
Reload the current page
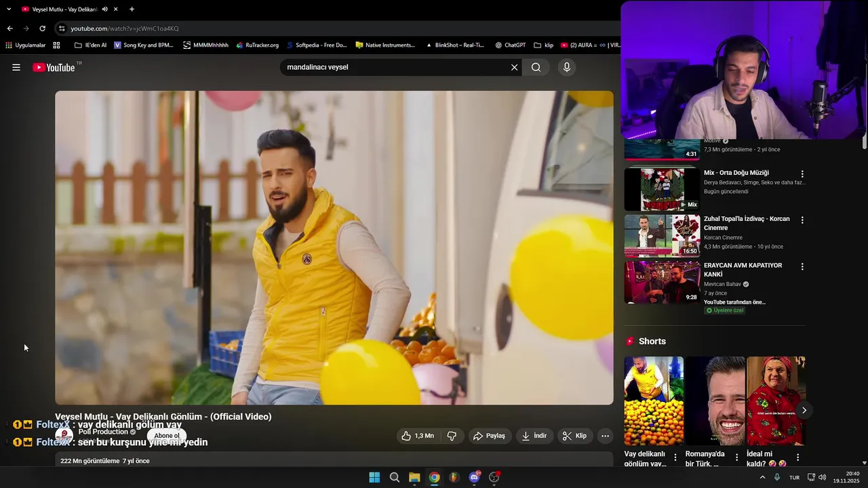point(42,28)
